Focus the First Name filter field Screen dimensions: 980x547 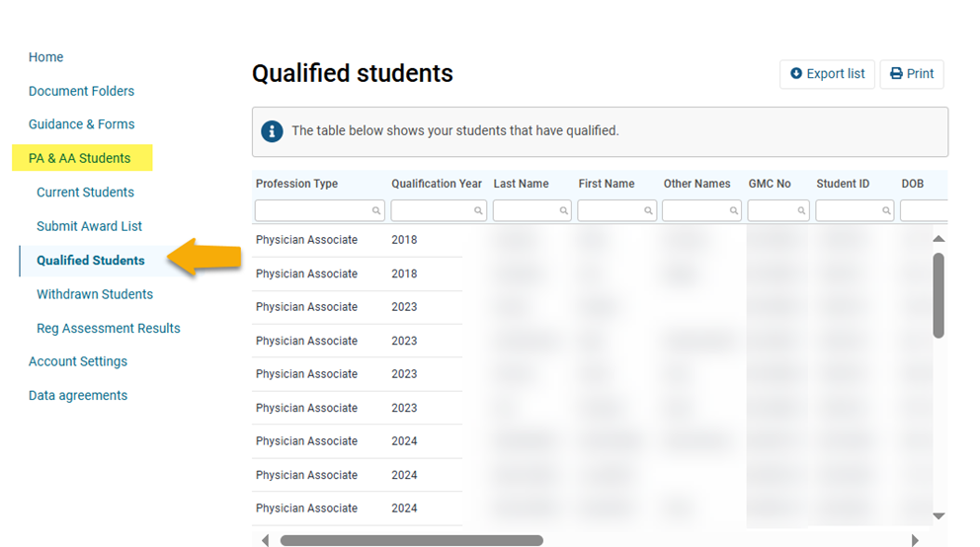616,211
